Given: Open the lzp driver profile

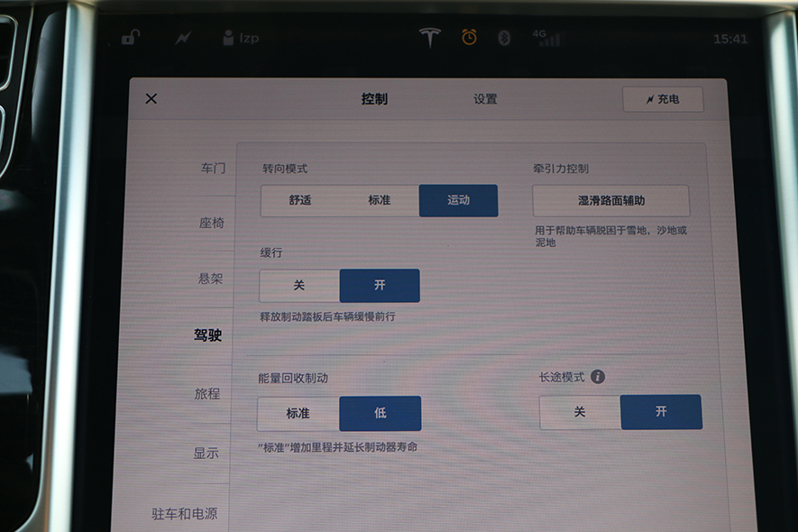Looking at the screenshot, I should (241, 38).
